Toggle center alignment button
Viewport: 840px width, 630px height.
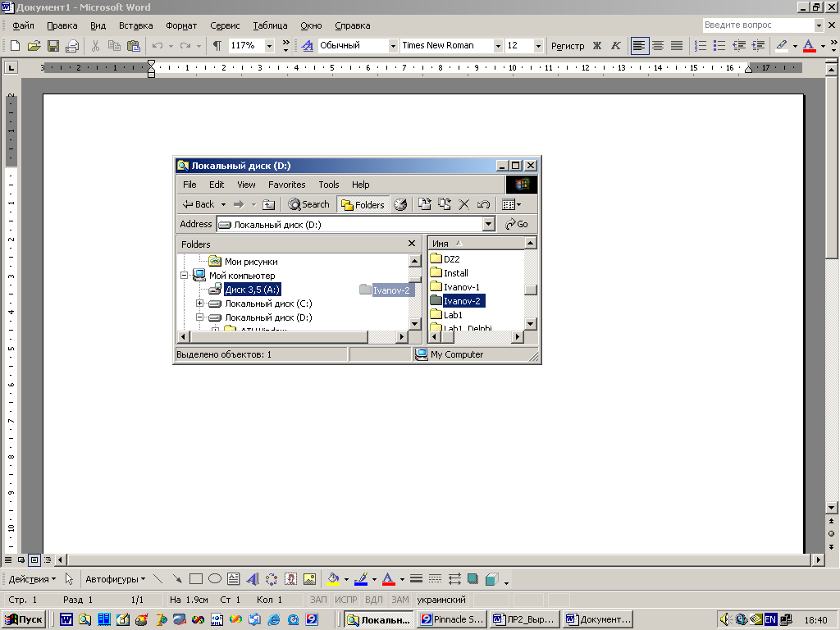[x=658, y=46]
